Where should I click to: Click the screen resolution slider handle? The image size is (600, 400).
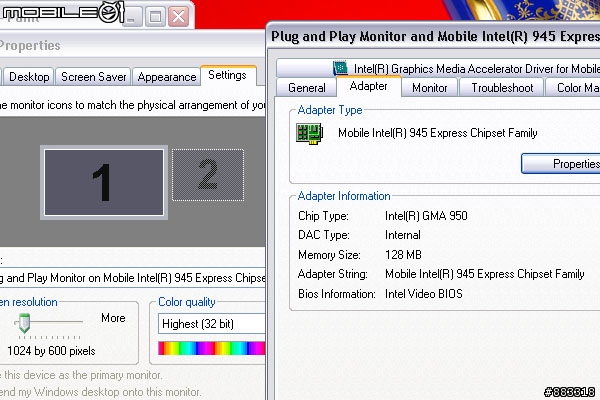pyautogui.click(x=24, y=323)
